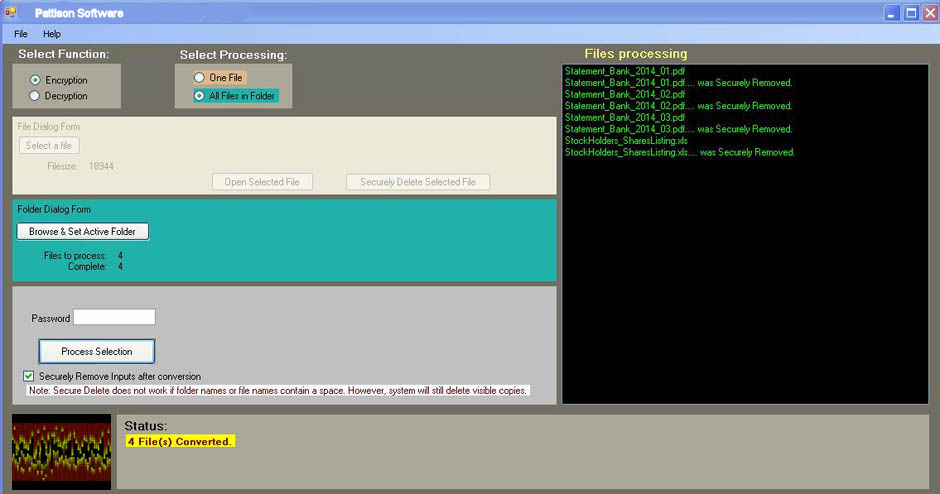Viewport: 940px width, 494px height.
Task: Open the File menu
Action: (21, 34)
